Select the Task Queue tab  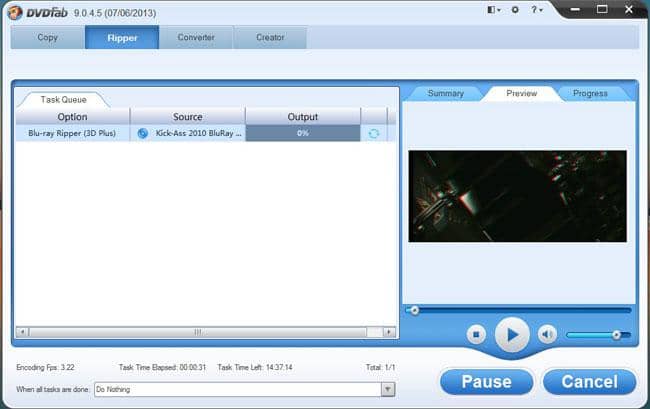(x=63, y=99)
